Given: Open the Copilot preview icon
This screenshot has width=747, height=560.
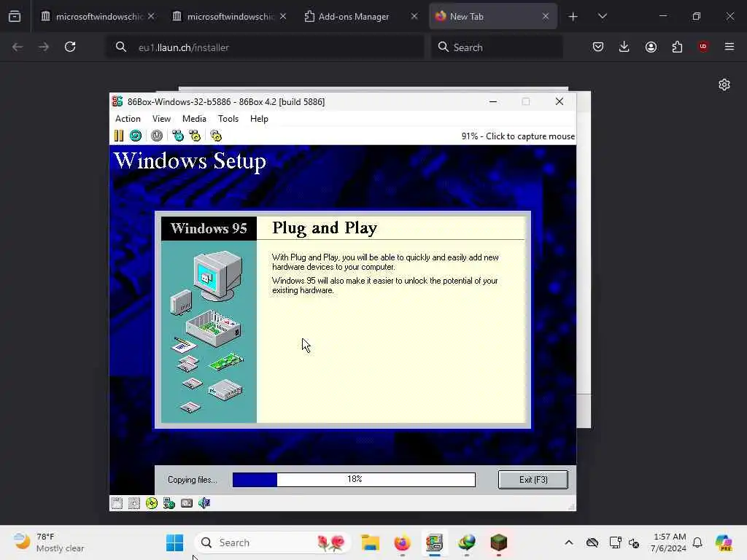Looking at the screenshot, I should point(724,542).
